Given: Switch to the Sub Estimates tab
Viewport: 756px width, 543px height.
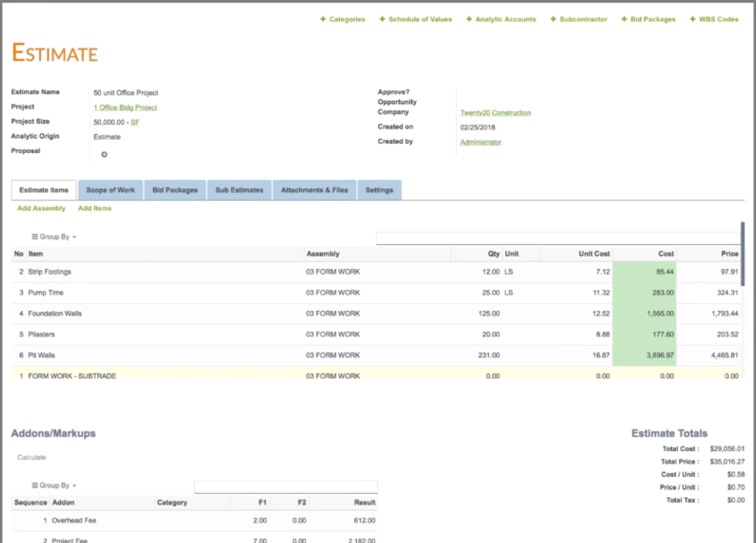Looking at the screenshot, I should [240, 190].
